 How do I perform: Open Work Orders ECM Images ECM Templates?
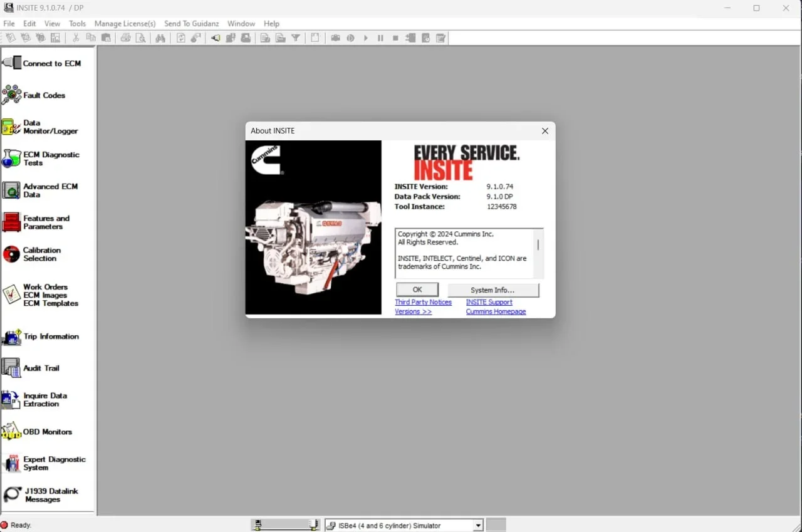click(41, 295)
